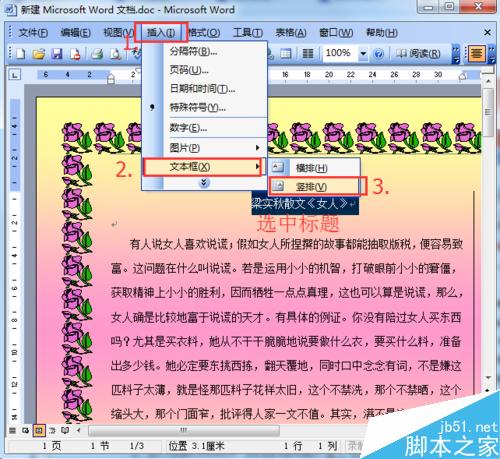Choose 分隔符(B)... from Insert menu
The width and height of the screenshot is (500, 459).
click(x=204, y=51)
